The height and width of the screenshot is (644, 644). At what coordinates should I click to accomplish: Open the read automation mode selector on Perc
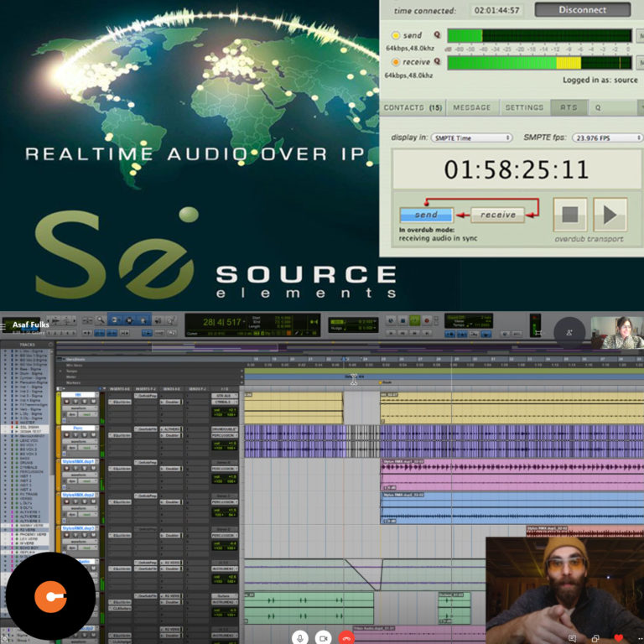coord(88,448)
